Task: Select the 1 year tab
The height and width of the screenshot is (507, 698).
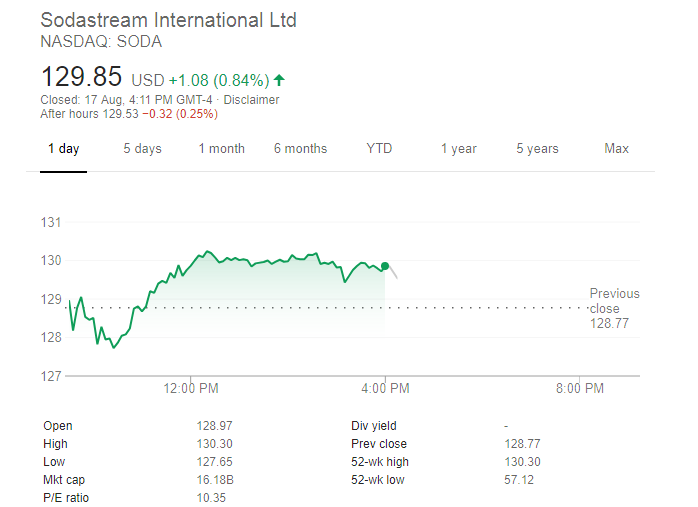Action: click(458, 149)
